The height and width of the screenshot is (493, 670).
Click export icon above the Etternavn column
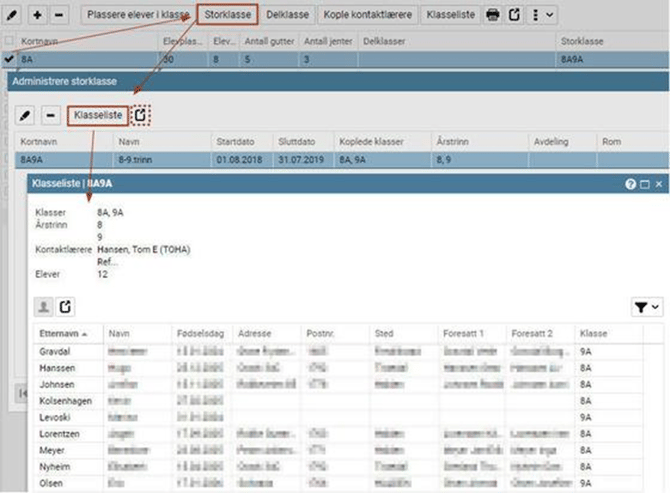65,308
